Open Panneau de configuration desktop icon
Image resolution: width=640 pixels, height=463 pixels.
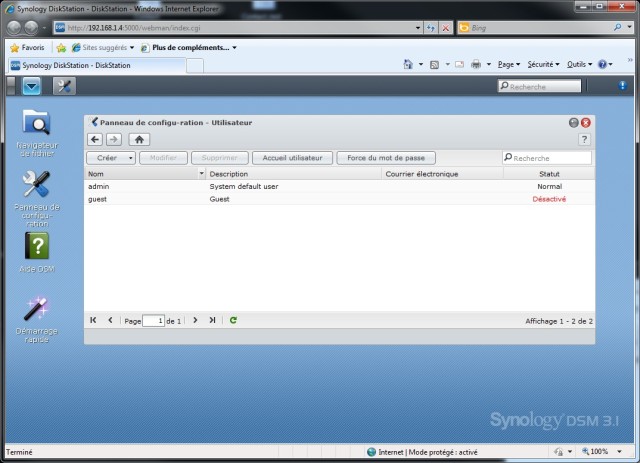37,198
